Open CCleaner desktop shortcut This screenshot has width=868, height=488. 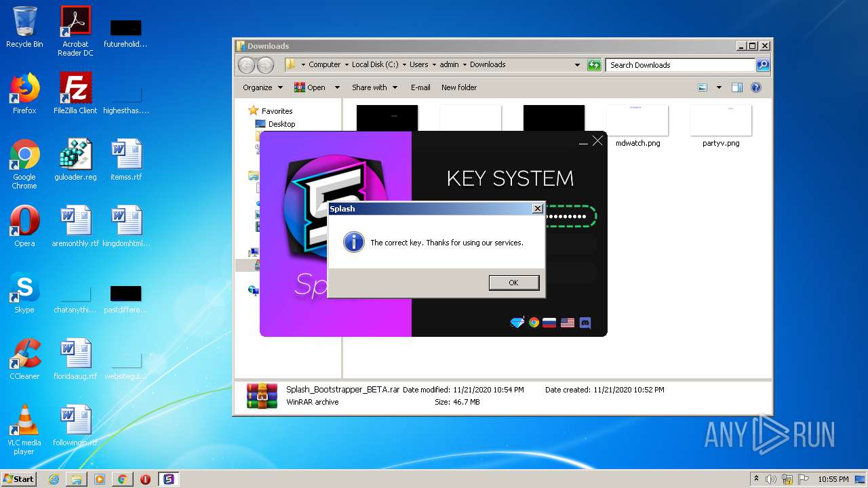[24, 359]
